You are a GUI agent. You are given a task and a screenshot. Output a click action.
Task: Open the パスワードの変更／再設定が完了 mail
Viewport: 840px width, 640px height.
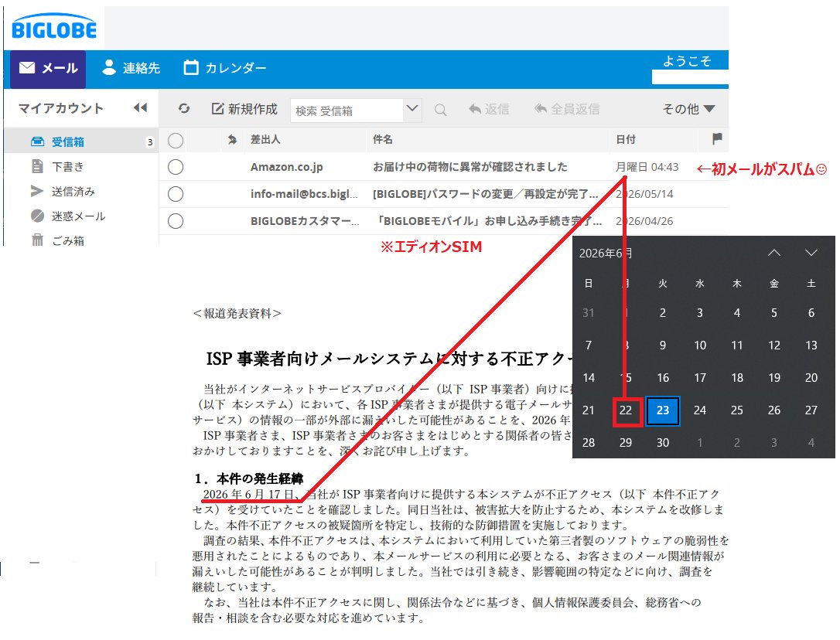[x=485, y=194]
